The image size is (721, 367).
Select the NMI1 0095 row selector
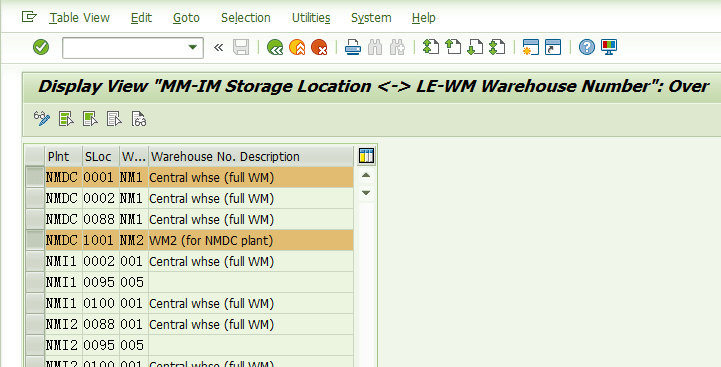point(35,282)
